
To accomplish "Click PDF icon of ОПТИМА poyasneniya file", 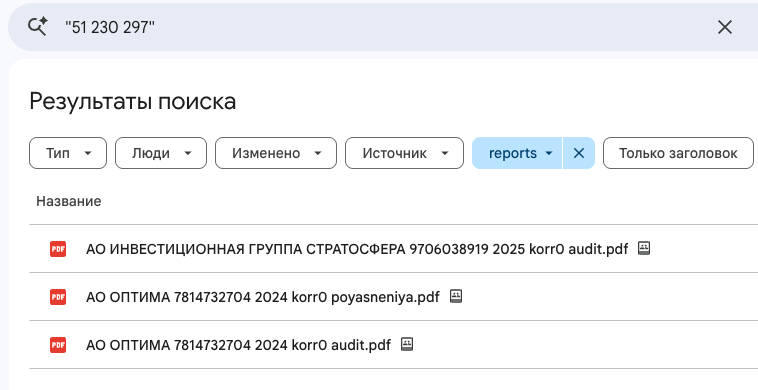I will click(58, 297).
